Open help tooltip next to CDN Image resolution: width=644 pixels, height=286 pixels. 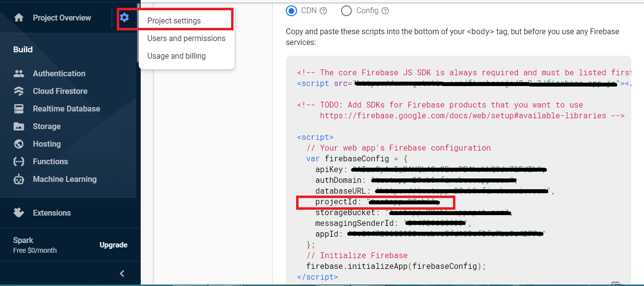323,11
